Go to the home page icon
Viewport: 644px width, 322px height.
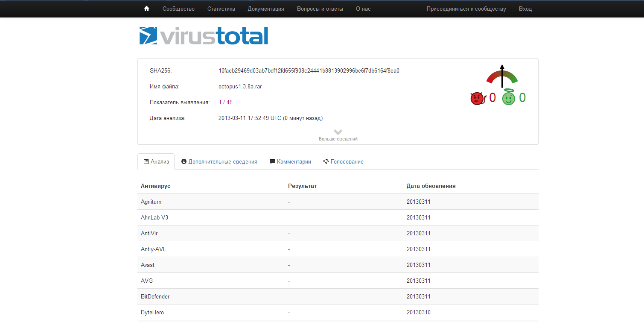pyautogui.click(x=146, y=9)
